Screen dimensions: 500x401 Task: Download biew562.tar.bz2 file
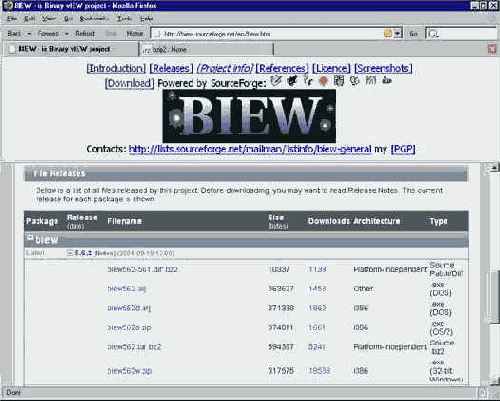(134, 347)
